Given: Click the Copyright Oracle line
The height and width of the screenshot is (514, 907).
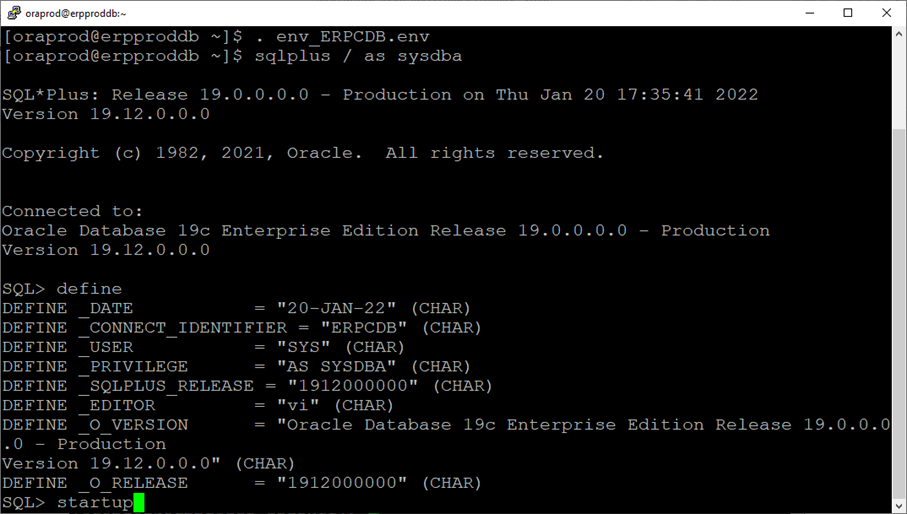Looking at the screenshot, I should (303, 153).
